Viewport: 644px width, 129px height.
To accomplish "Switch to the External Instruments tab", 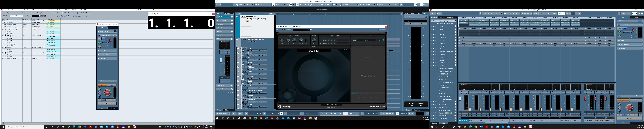I will click(x=70, y=13).
